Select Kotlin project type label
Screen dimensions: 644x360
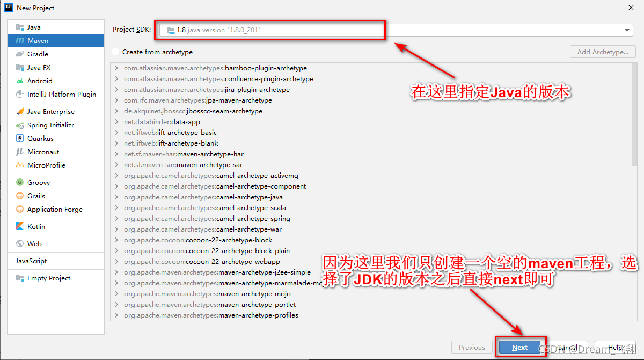click(x=36, y=226)
